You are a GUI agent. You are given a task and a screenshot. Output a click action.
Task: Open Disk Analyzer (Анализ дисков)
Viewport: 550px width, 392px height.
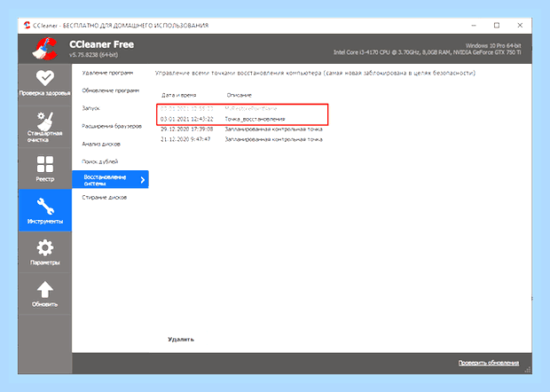click(x=101, y=144)
